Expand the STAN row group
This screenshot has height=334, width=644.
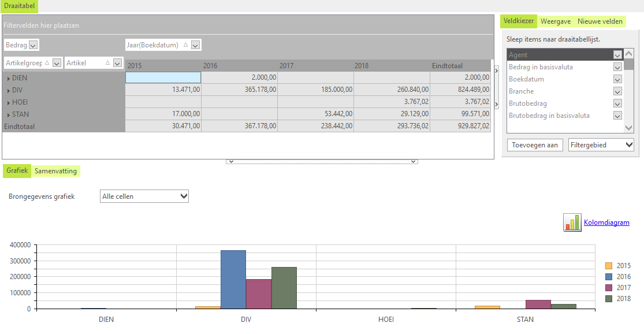[x=9, y=115]
